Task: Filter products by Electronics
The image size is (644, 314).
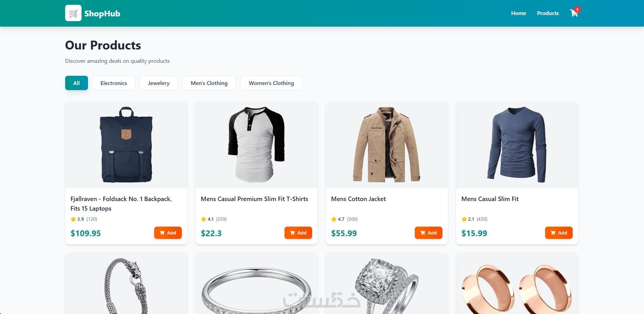Action: tap(114, 83)
